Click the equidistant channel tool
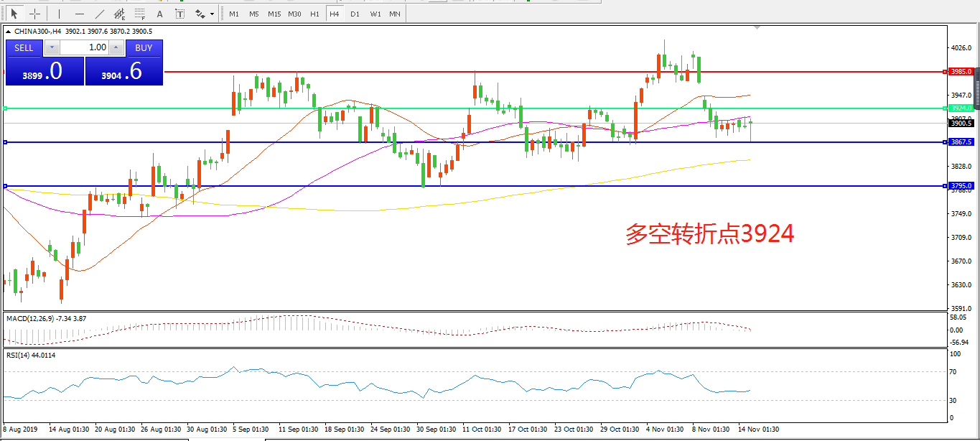The width and height of the screenshot is (980, 441). tap(119, 14)
